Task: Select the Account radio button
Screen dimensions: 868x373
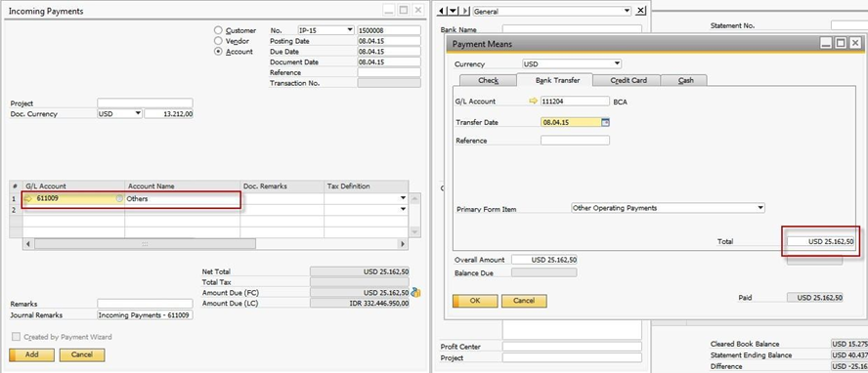Action: coord(218,52)
